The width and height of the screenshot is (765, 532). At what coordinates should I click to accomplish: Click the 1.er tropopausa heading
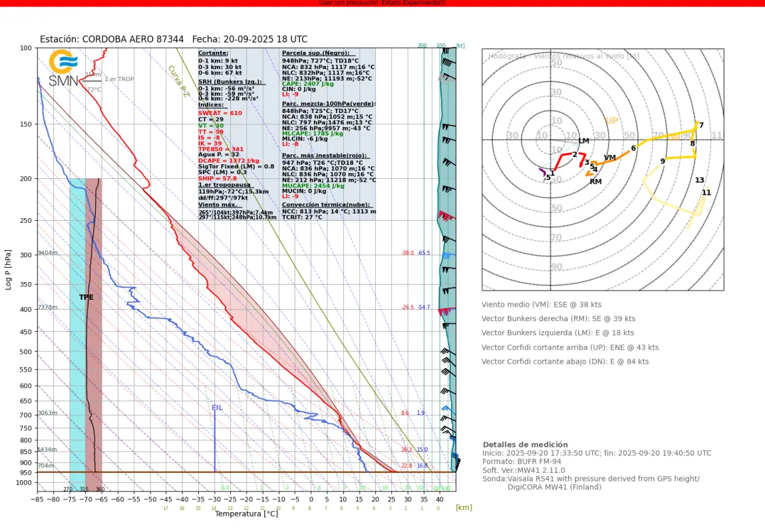point(224,185)
